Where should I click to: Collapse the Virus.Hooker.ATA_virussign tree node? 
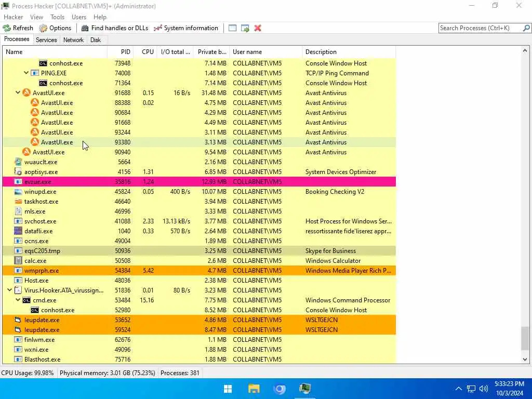[9, 290]
